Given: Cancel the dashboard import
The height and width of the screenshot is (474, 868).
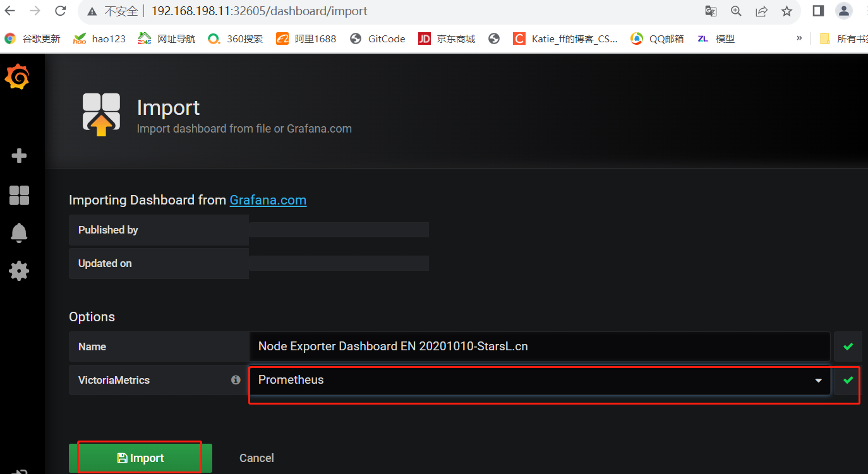Looking at the screenshot, I should [256, 458].
